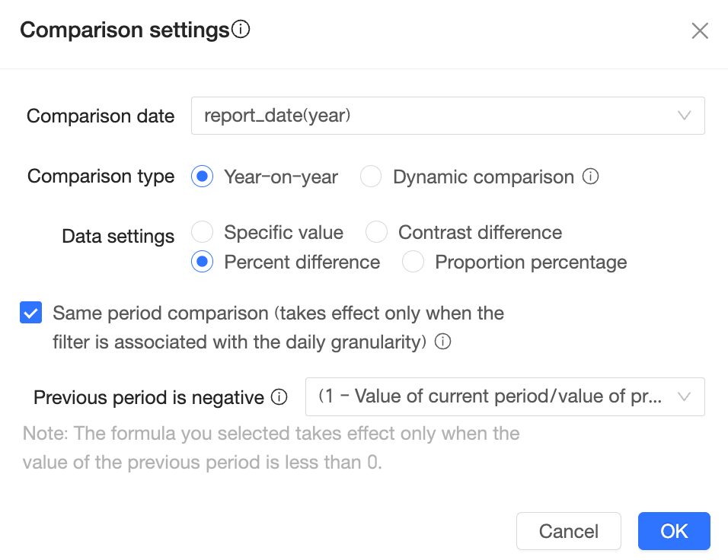Click info icon after daily granularity text
The height and width of the screenshot is (560, 728).
click(442, 342)
